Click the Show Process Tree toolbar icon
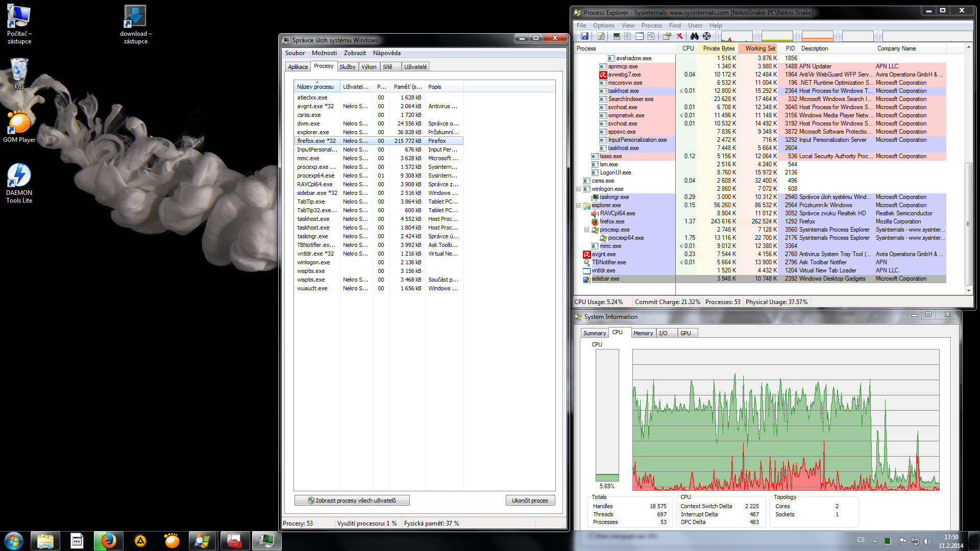Viewport: 980px width, 551px height. click(x=628, y=36)
